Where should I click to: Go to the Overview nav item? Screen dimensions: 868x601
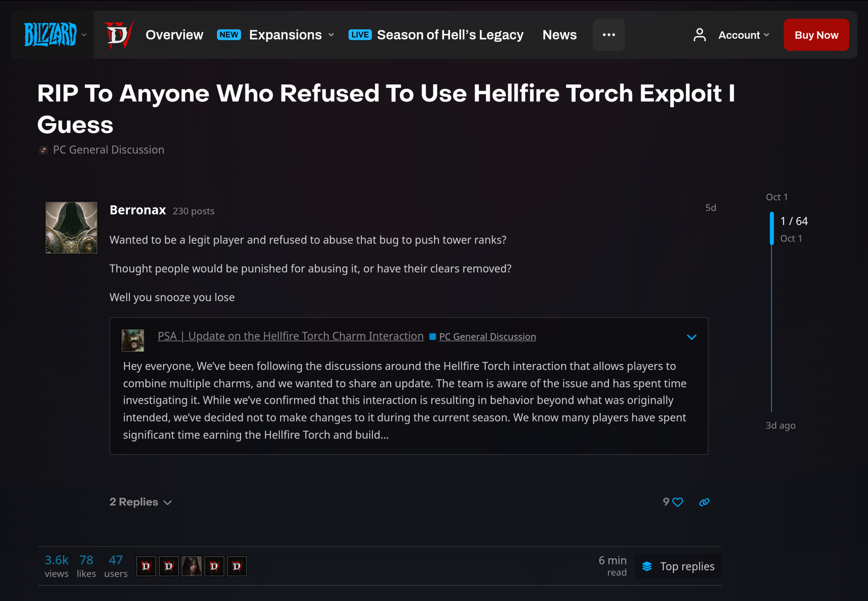(174, 35)
